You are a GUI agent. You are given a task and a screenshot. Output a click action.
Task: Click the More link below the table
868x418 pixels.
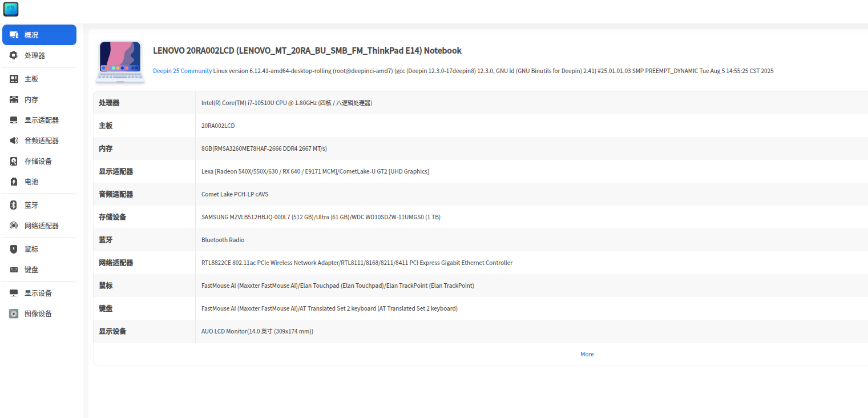click(587, 354)
